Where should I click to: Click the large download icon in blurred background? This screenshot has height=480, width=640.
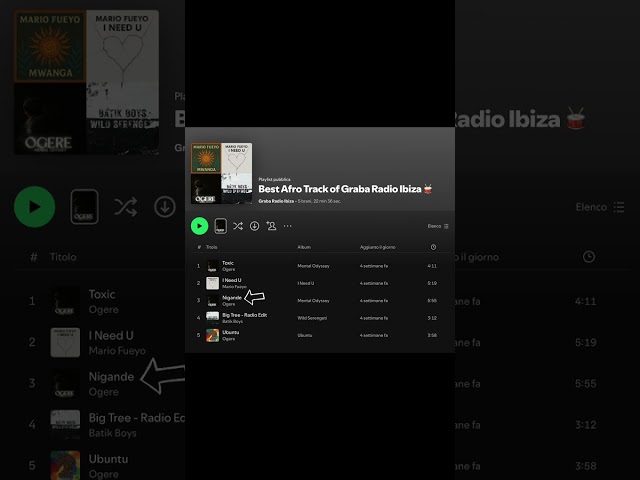[165, 207]
